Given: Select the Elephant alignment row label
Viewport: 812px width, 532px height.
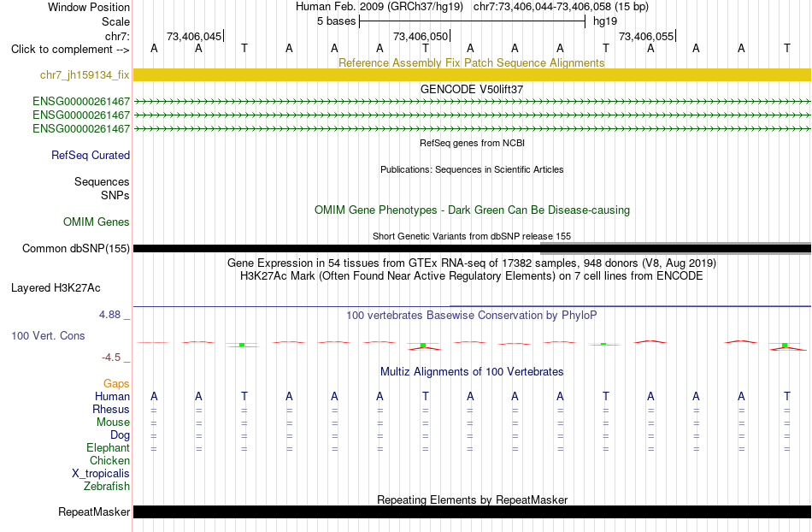Looking at the screenshot, I should point(109,448).
